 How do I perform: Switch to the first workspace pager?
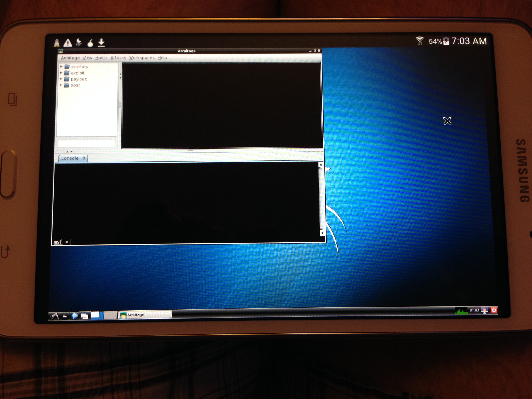coord(97,316)
